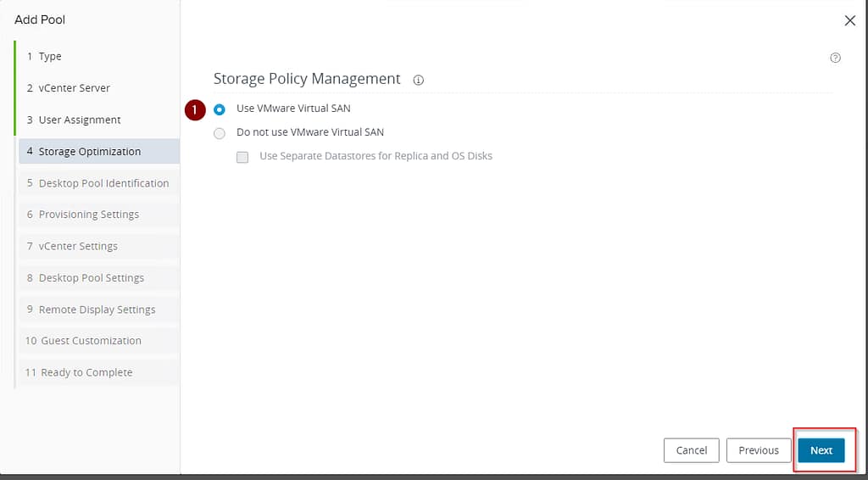The image size is (868, 480).
Task: Open step 2 vCenter Server
Action: coord(74,88)
